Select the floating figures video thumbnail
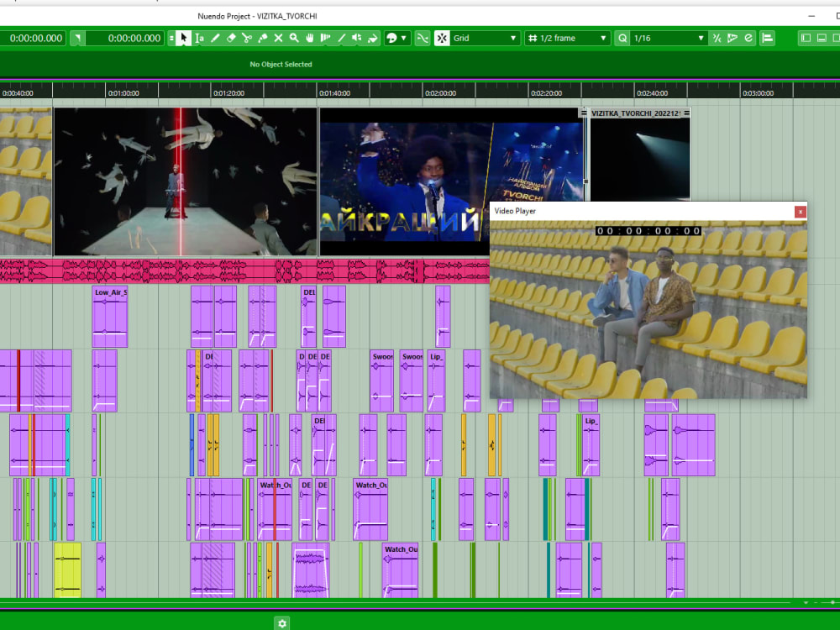Viewport: 840px width, 630px height. 186,181
